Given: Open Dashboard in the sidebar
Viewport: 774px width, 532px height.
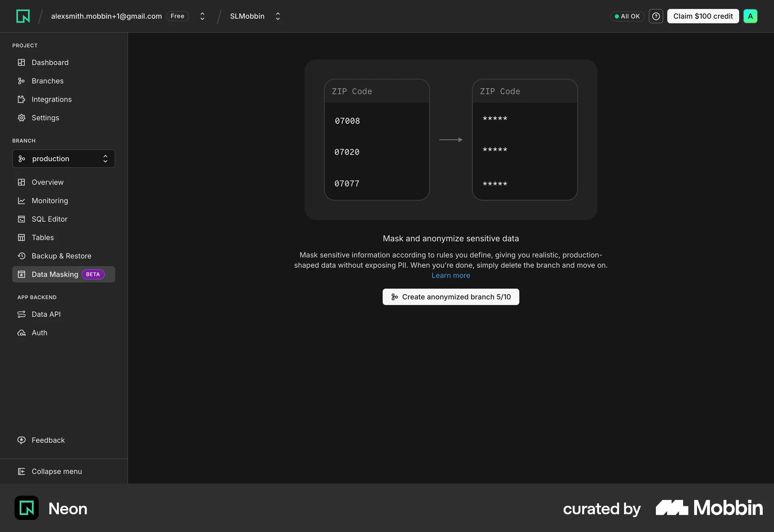Looking at the screenshot, I should (64, 62).
